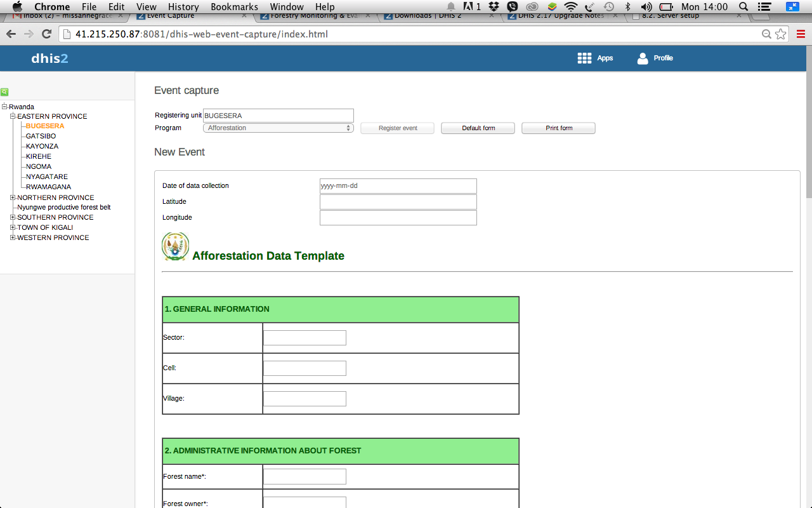
Task: Open Spotlight search in menu bar
Action: point(743,7)
